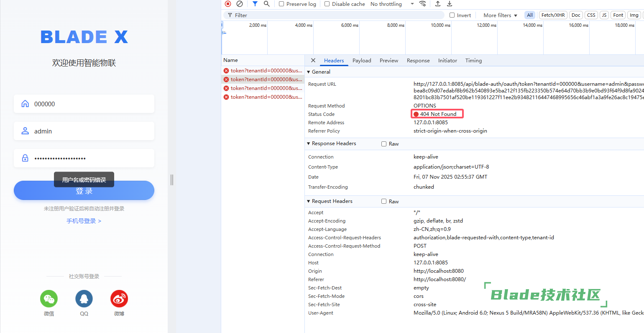Open network search magnifier
This screenshot has width=644, height=333.
[267, 4]
